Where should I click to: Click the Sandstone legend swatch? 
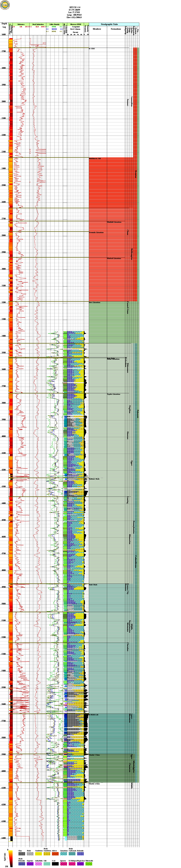point(39,853)
